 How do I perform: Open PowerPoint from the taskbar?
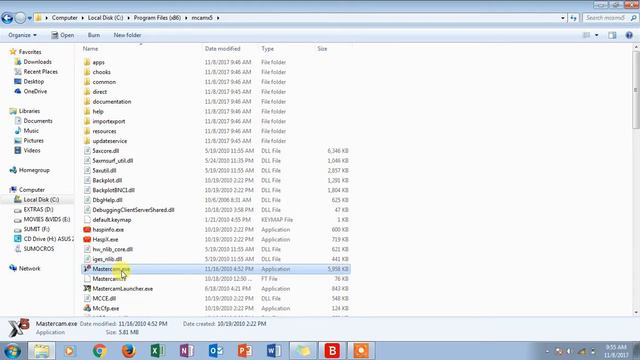coord(244,351)
